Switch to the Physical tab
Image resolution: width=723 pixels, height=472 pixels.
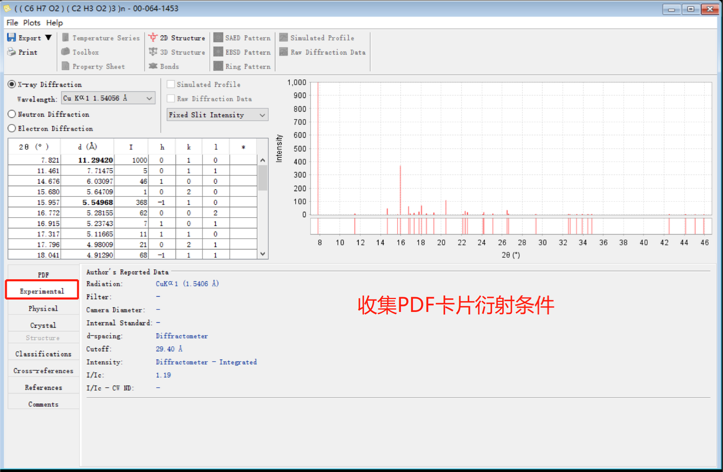coord(42,309)
